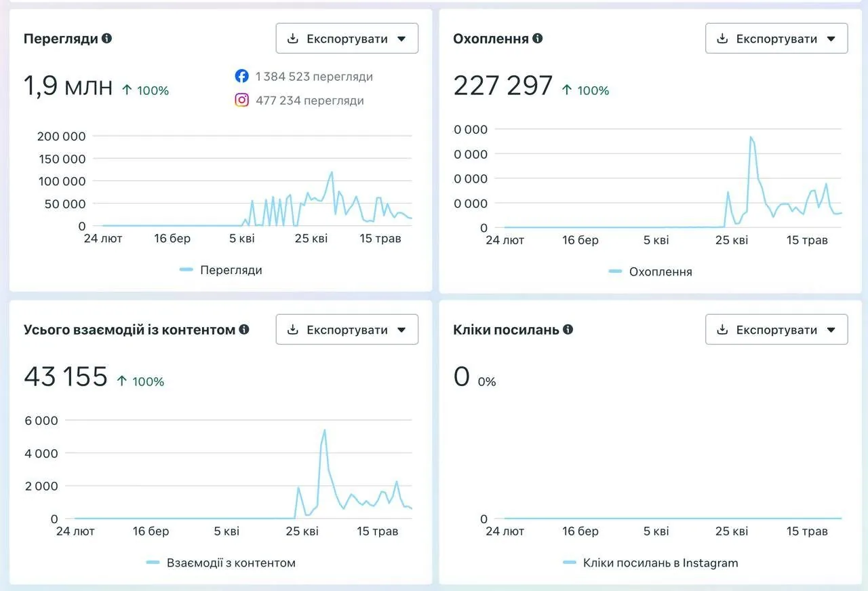The width and height of the screenshot is (868, 591).
Task: Click 100% growth indicator beside 43 155
Action: (140, 381)
